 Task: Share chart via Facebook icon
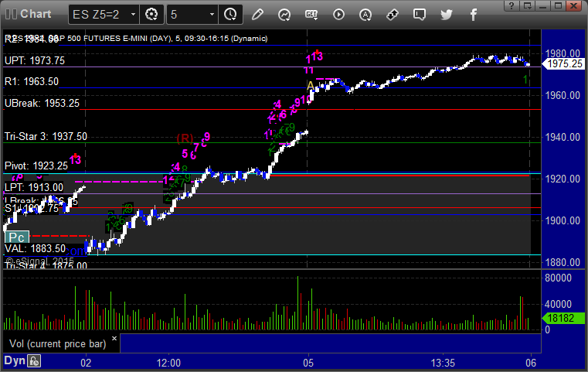click(473, 15)
